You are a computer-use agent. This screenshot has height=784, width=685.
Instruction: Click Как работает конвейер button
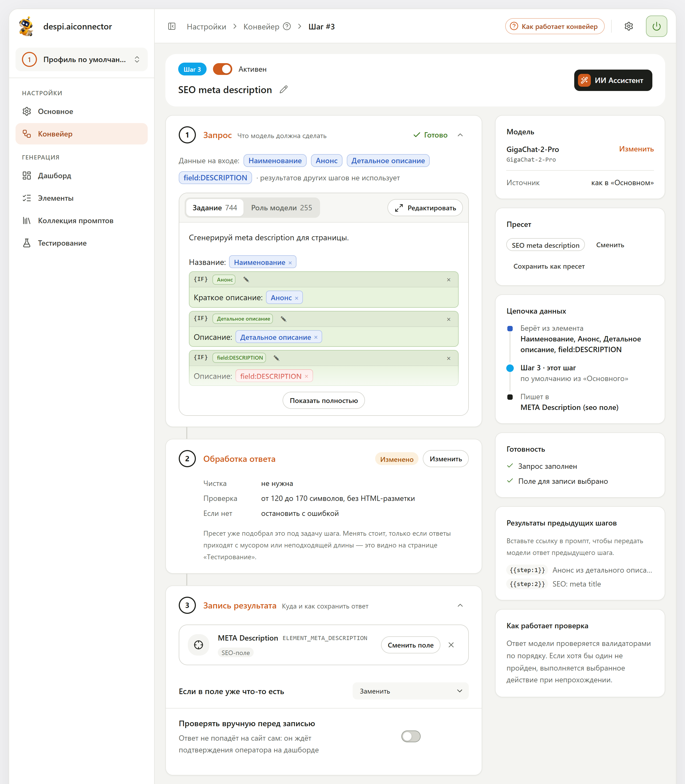[x=555, y=26]
